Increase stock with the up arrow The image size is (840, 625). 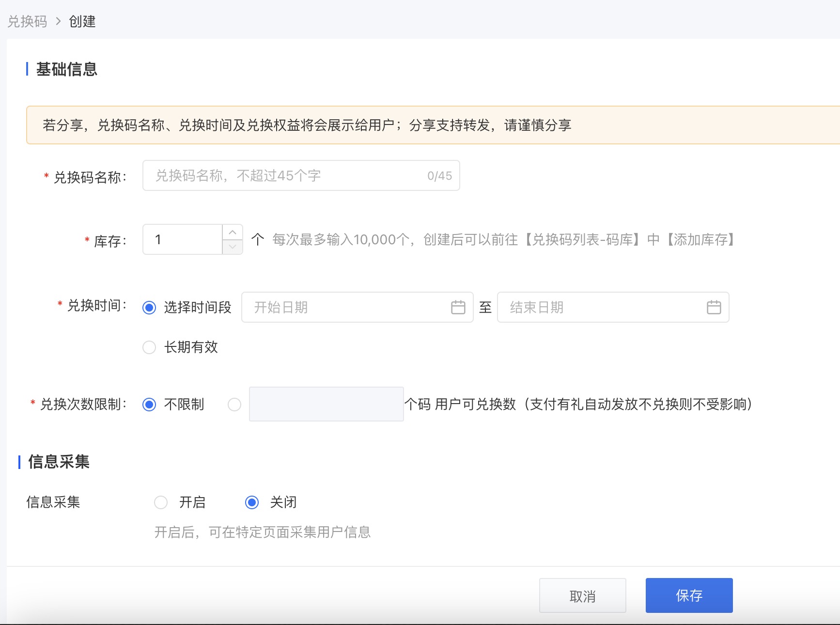click(x=233, y=232)
